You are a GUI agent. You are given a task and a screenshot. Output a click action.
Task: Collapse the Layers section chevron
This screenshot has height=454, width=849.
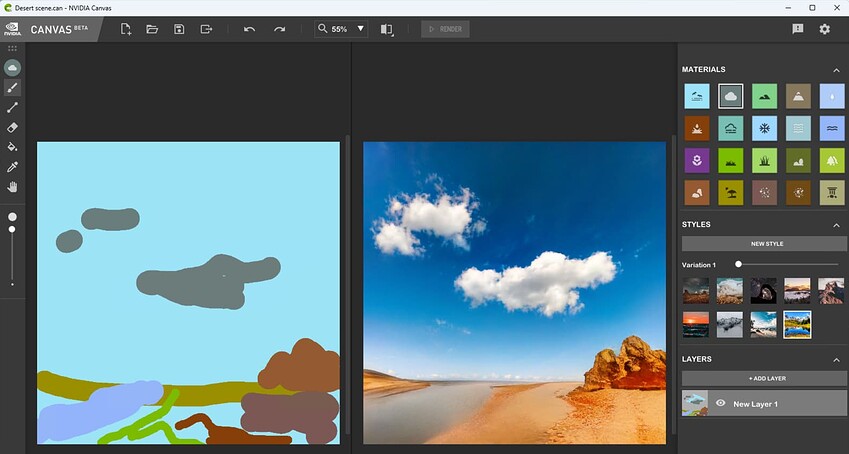pyautogui.click(x=836, y=360)
